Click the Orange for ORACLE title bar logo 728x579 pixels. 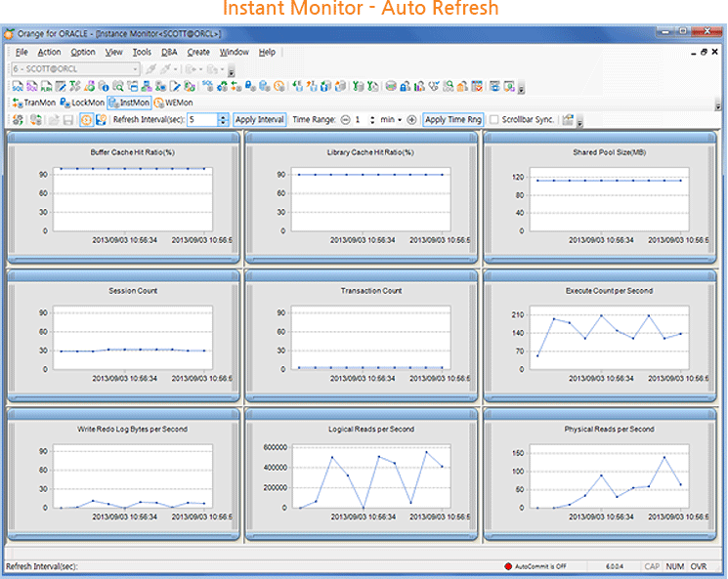pos(9,34)
